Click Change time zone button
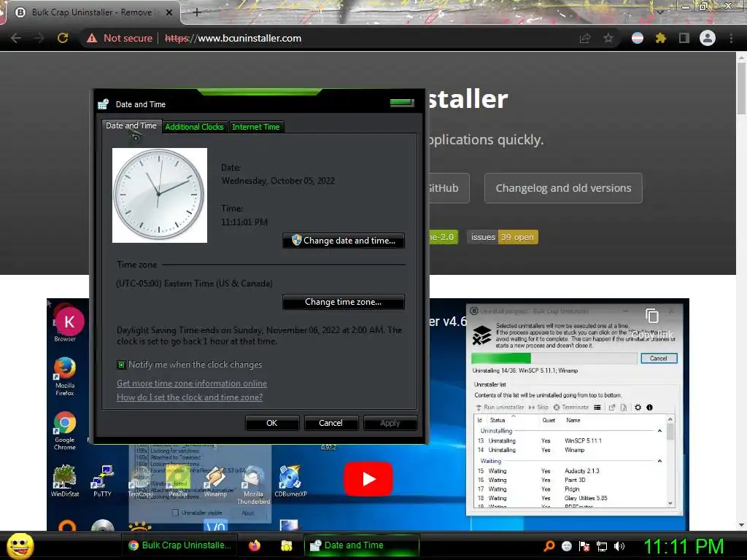This screenshot has width=747, height=560. pyautogui.click(x=344, y=302)
